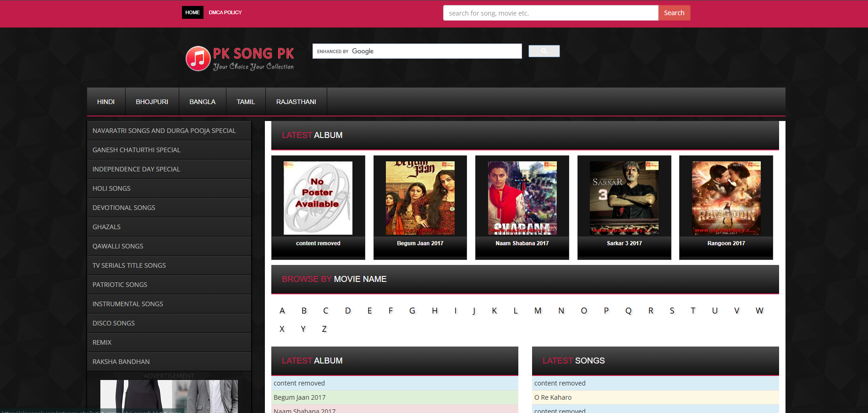This screenshot has width=868, height=413.
Task: Browse movies starting with letter A
Action: (x=282, y=311)
